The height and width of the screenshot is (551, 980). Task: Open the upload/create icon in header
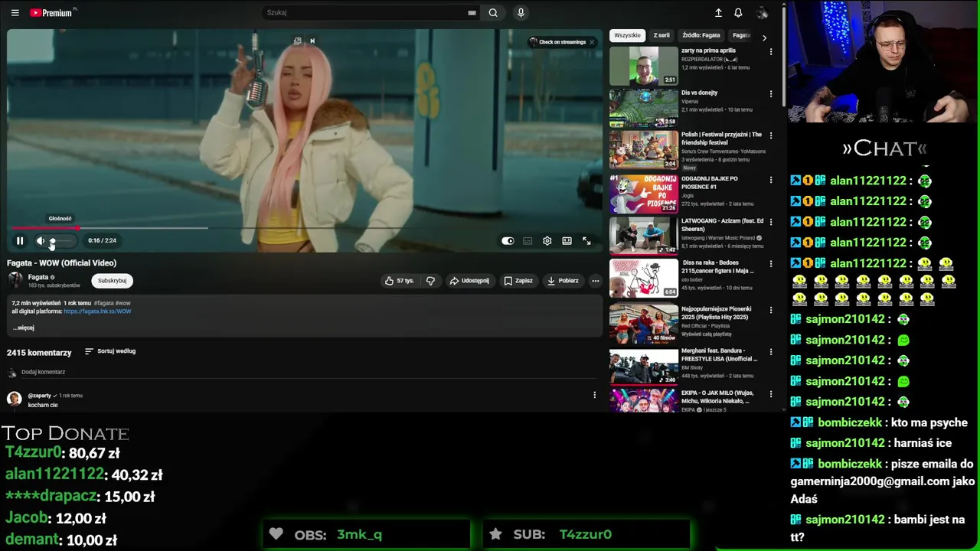pyautogui.click(x=718, y=12)
